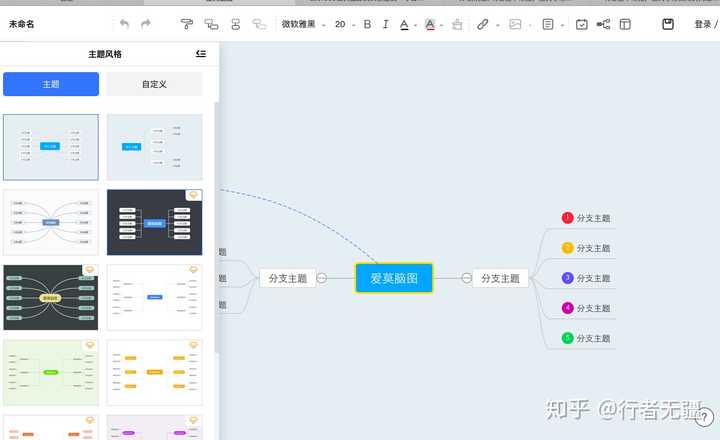Expand the image options dropdown arrow
Image resolution: width=720 pixels, height=440 pixels.
[x=530, y=25]
